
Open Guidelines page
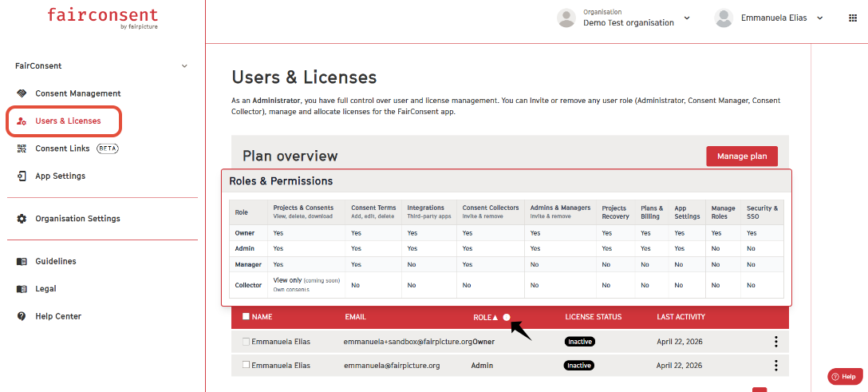[56, 261]
